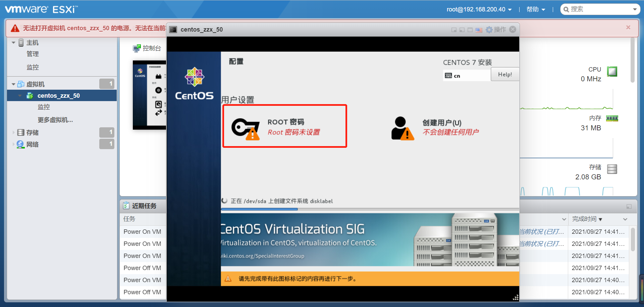
Task: Click the orange warning icon in bottom banner
Action: 228,279
